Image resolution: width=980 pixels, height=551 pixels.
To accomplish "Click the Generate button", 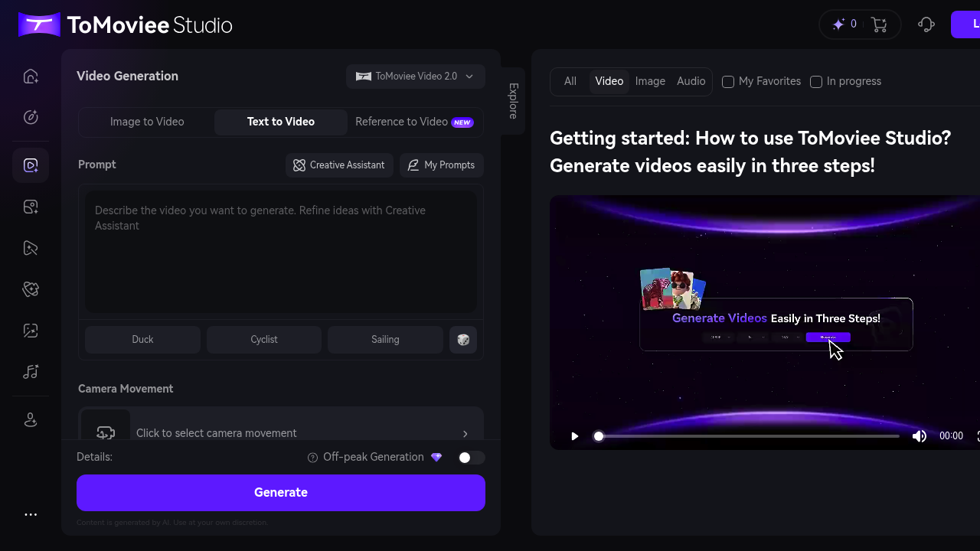I will pyautogui.click(x=281, y=492).
